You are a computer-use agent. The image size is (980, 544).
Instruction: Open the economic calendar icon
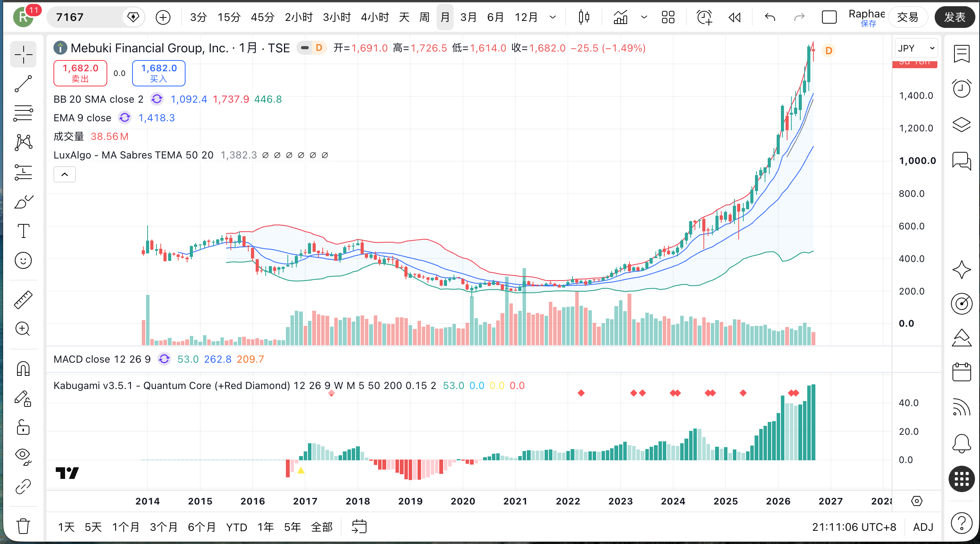coord(961,372)
